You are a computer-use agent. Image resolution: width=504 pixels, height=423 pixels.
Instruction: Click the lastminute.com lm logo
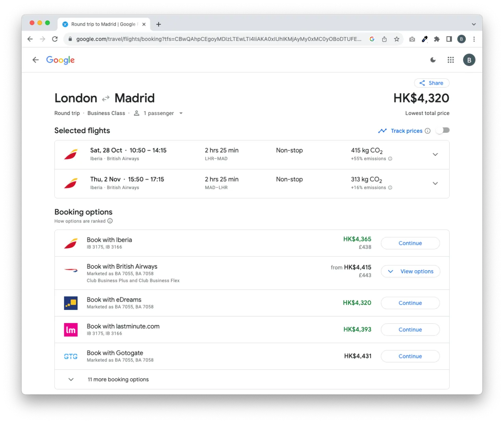coord(71,330)
